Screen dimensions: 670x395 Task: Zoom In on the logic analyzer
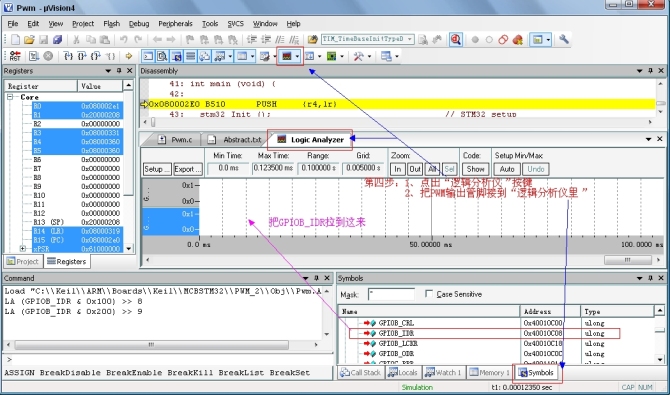click(x=397, y=169)
